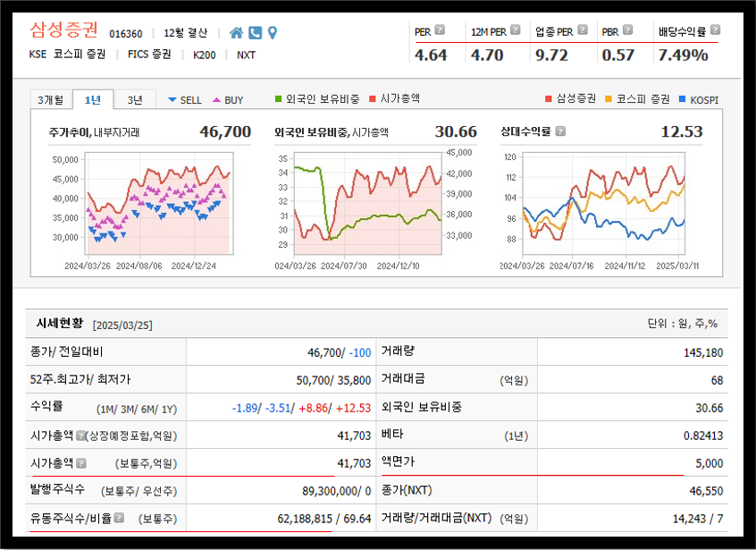Image resolution: width=756 pixels, height=550 pixels.
Task: Click the 업종 PER value 9.72
Action: coord(551,55)
